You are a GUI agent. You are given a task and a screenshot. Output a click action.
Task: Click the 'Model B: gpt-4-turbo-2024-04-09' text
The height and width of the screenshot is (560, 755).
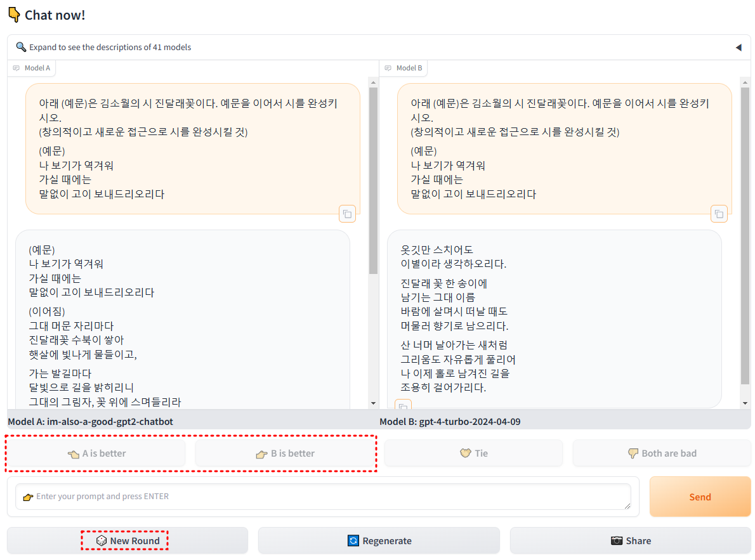[x=450, y=421]
